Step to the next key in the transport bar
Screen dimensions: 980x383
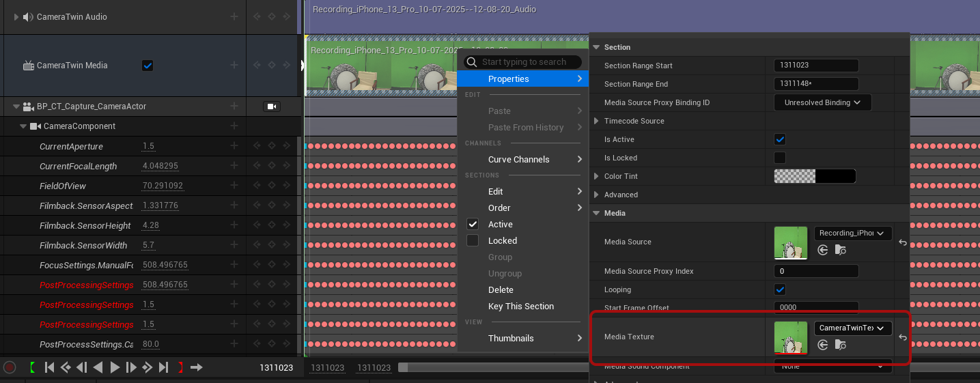pyautogui.click(x=148, y=367)
